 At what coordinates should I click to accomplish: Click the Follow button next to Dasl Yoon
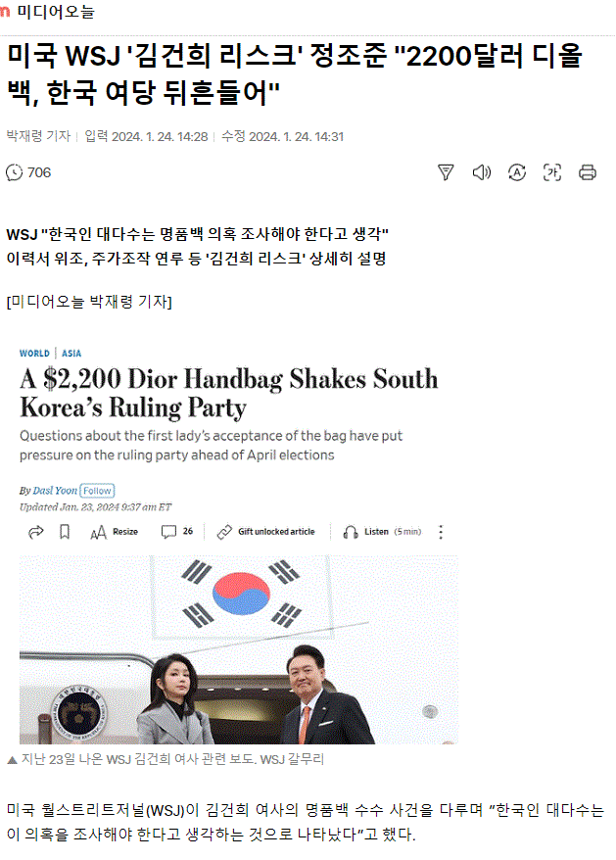coord(97,491)
